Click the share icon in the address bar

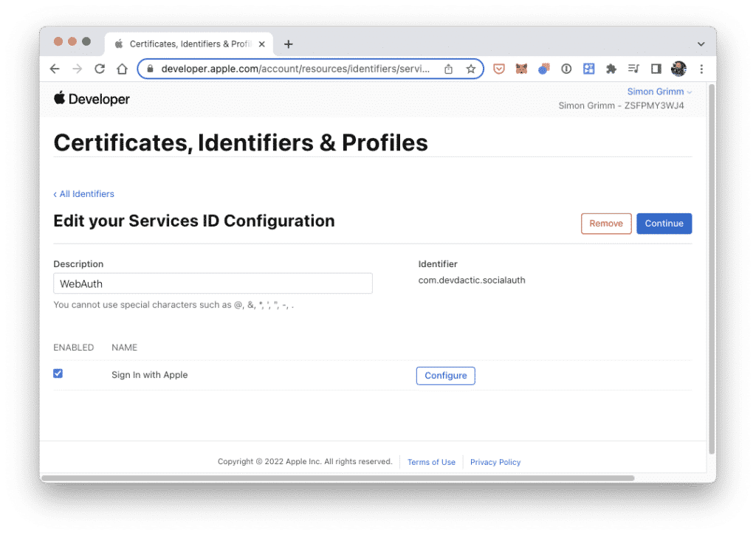click(x=448, y=68)
